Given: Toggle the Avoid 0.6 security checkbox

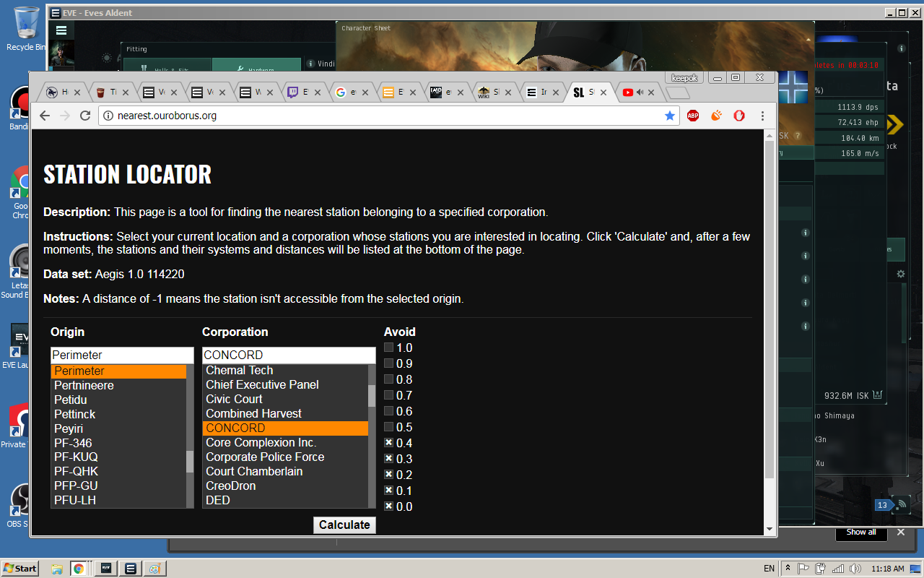Looking at the screenshot, I should 389,411.
